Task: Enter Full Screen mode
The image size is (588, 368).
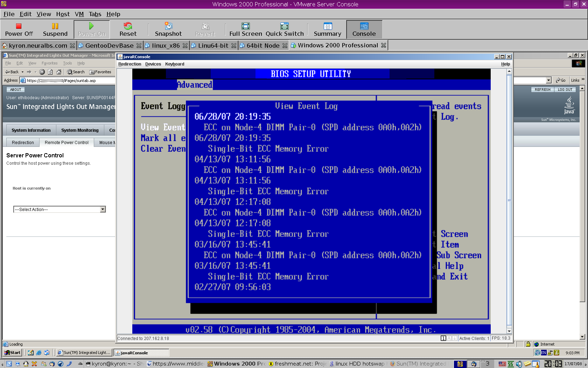Action: (x=245, y=29)
